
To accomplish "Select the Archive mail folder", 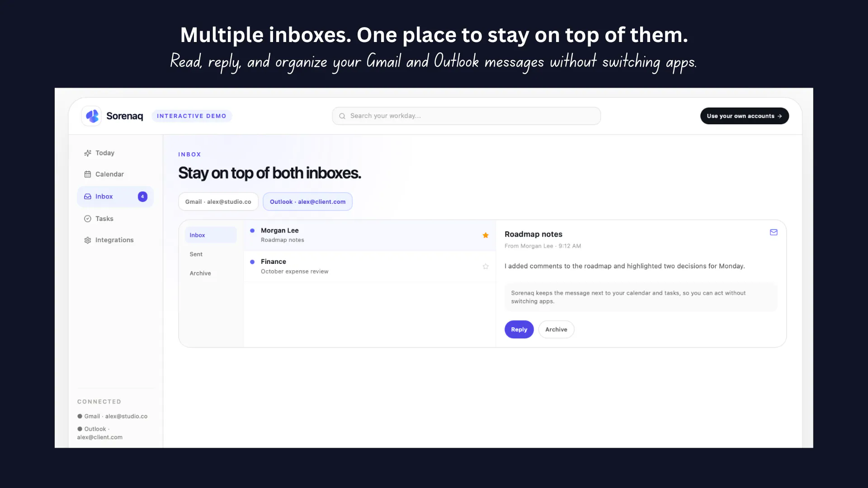I will tap(211, 273).
